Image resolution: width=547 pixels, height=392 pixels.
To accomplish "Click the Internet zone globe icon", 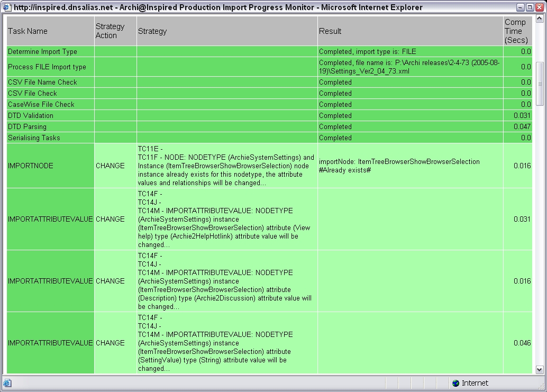I will 456,383.
